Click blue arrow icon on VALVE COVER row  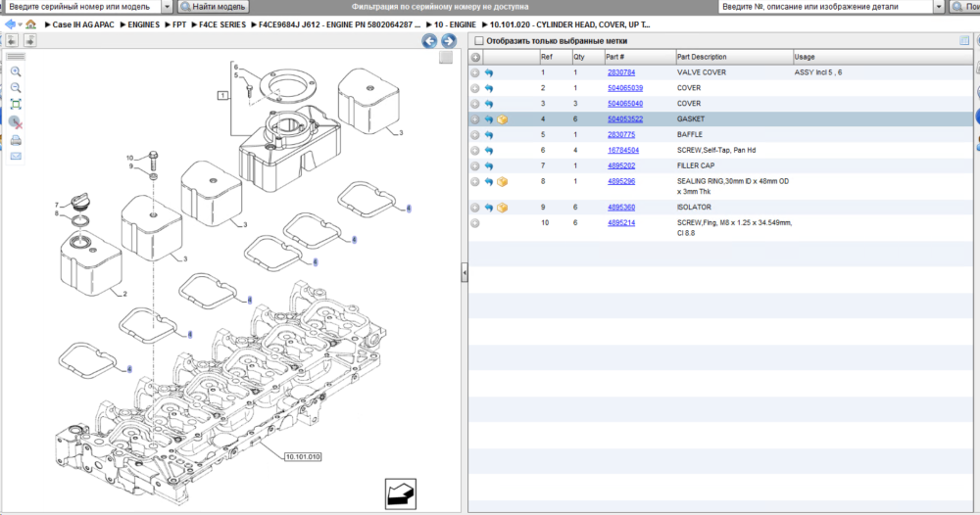tap(489, 73)
